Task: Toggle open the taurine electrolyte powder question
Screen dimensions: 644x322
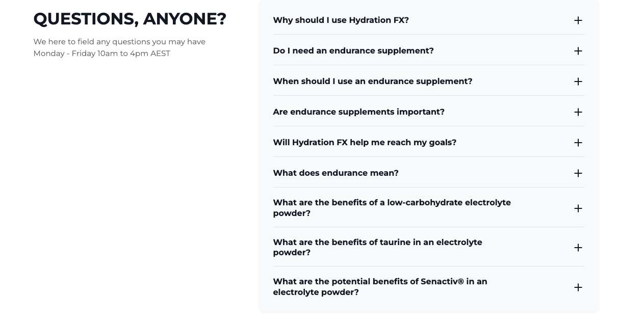Action: (377, 248)
